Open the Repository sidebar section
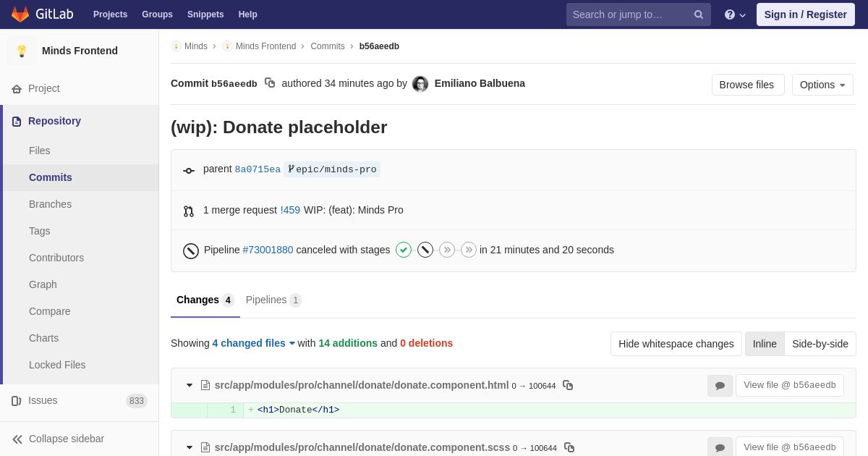868x456 pixels. 80,121
